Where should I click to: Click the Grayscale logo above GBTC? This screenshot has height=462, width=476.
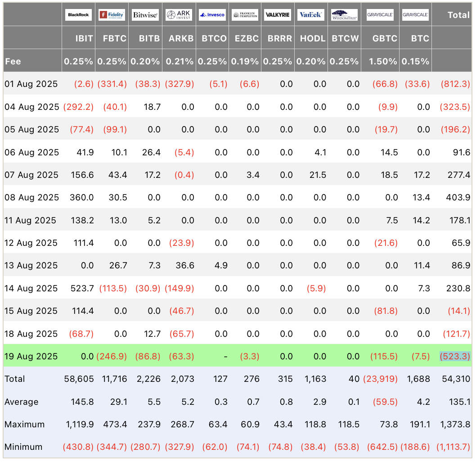coord(380,15)
